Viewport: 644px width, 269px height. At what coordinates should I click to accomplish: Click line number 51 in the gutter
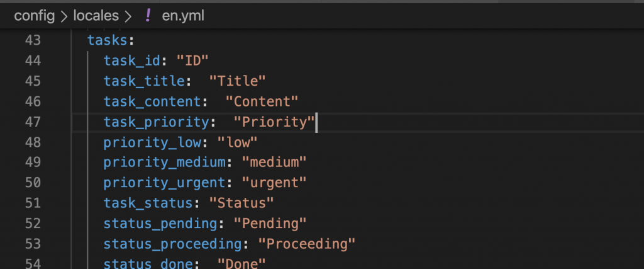click(33, 203)
